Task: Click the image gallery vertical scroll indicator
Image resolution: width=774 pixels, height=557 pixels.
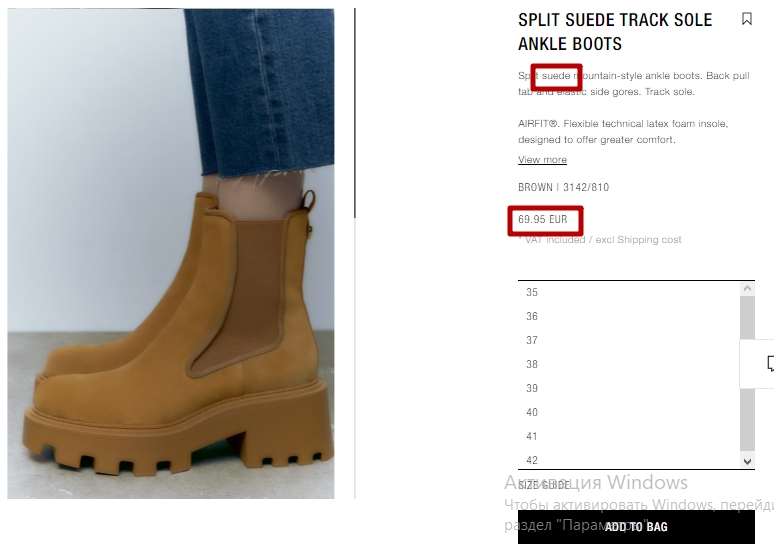Action: click(x=354, y=113)
